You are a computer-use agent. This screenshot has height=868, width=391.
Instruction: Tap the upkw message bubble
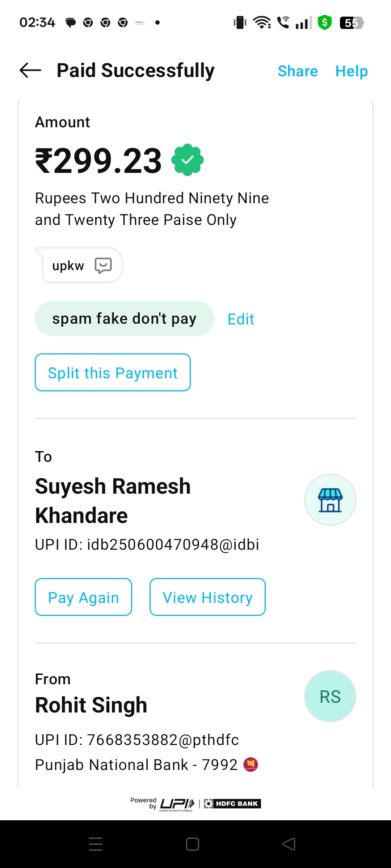point(68,265)
